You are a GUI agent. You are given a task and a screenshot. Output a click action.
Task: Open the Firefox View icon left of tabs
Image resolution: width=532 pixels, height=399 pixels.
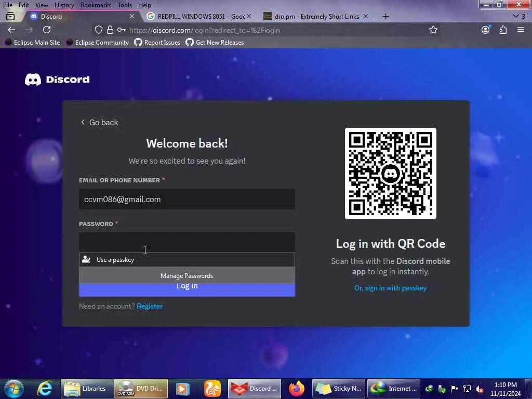10,16
